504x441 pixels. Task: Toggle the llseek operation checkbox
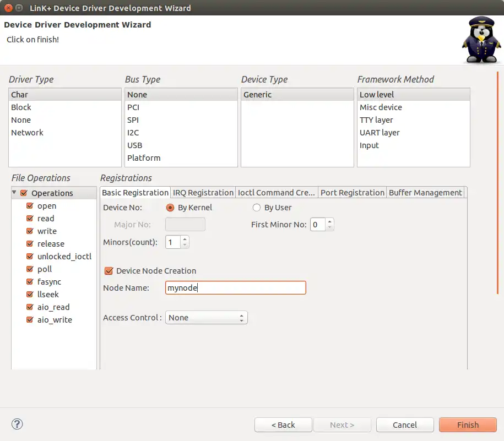[x=30, y=294]
